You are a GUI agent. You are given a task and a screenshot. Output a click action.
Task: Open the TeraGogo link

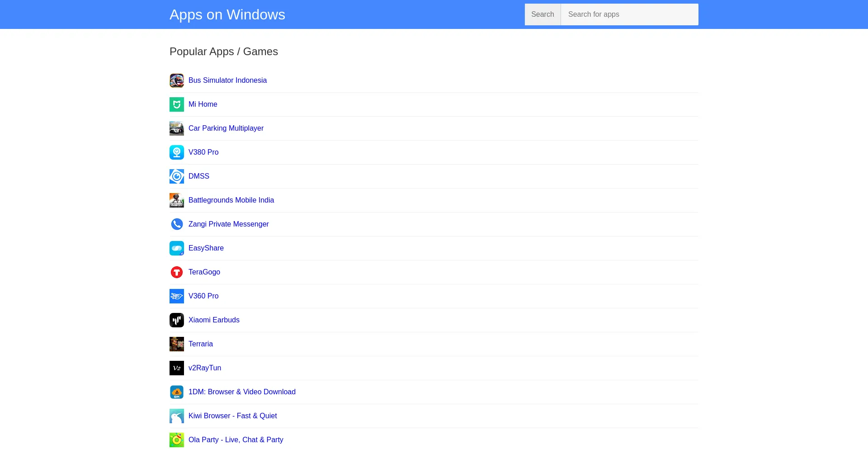[204, 272]
